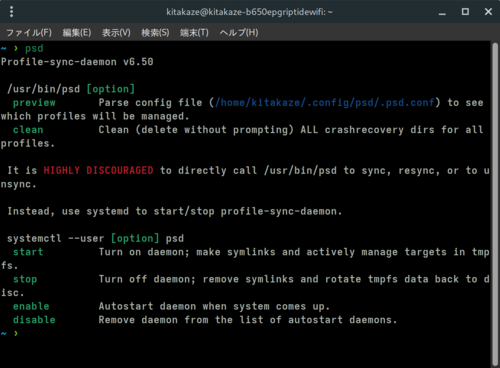The width and height of the screenshot is (500, 368).
Task: Click '[option]' in systemctl line
Action: pos(135,238)
